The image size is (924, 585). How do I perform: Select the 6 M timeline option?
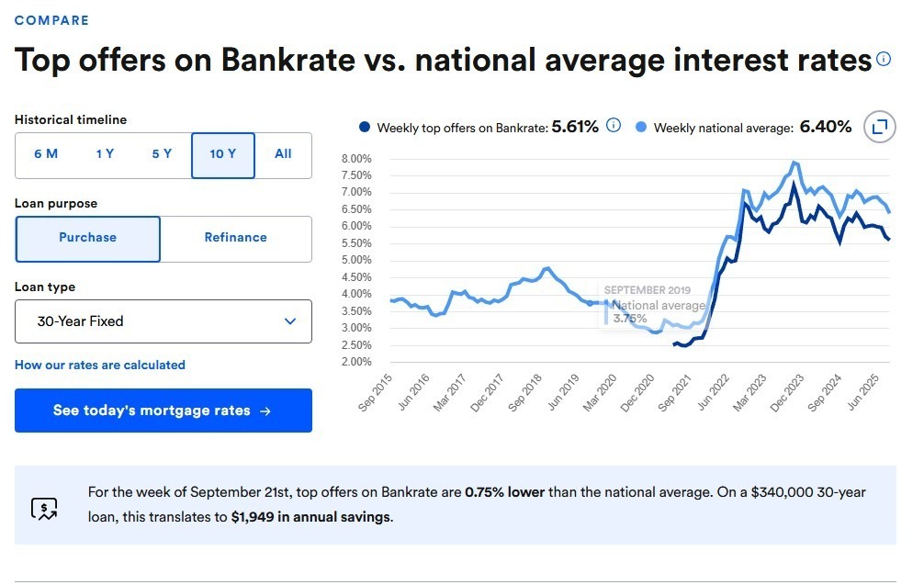click(46, 154)
